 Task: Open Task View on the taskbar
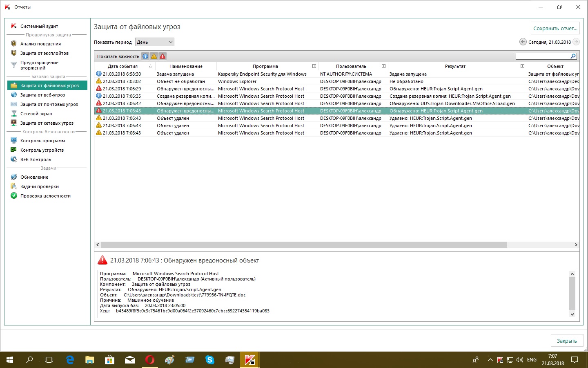click(x=49, y=360)
